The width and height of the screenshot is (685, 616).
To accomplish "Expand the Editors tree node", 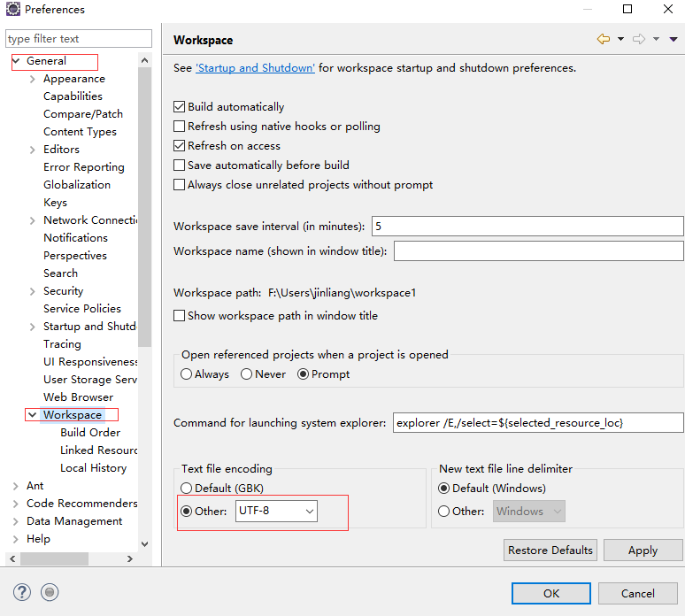I will [33, 150].
